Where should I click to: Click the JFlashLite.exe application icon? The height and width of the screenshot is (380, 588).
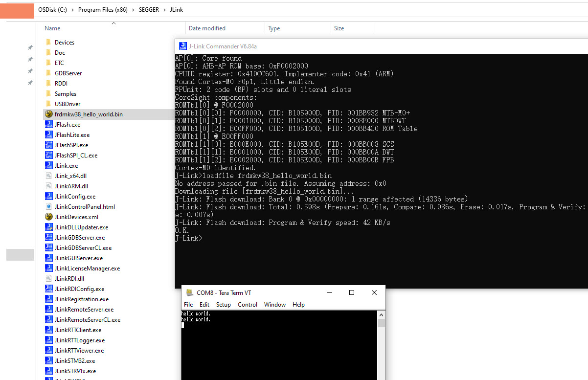coord(49,134)
